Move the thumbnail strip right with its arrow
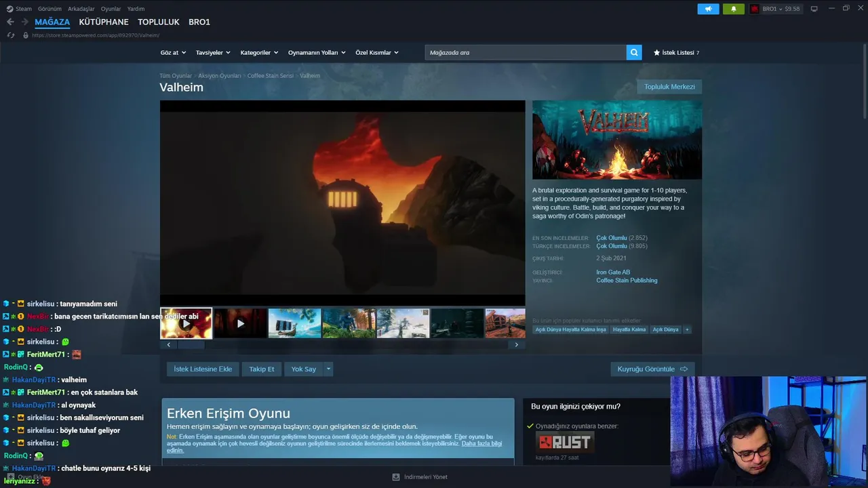The image size is (868, 488). pos(516,344)
